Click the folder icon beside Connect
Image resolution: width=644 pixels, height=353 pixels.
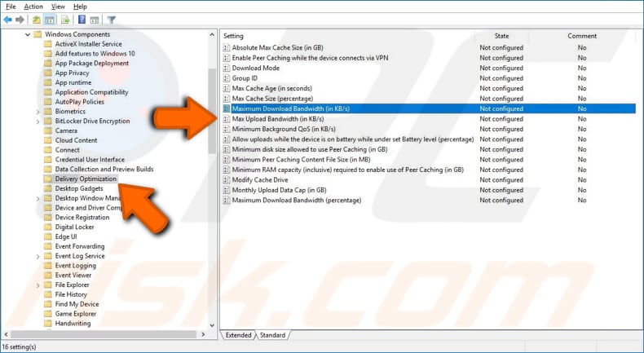[x=48, y=150]
